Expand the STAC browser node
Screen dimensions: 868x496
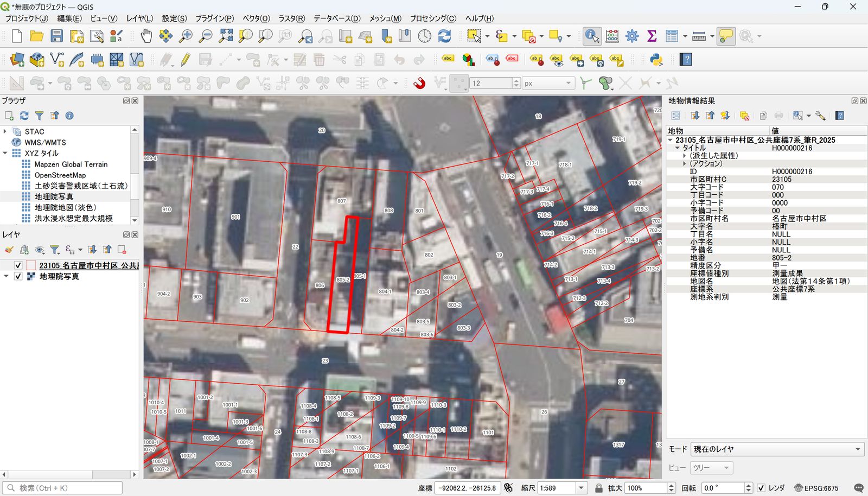tap(5, 131)
